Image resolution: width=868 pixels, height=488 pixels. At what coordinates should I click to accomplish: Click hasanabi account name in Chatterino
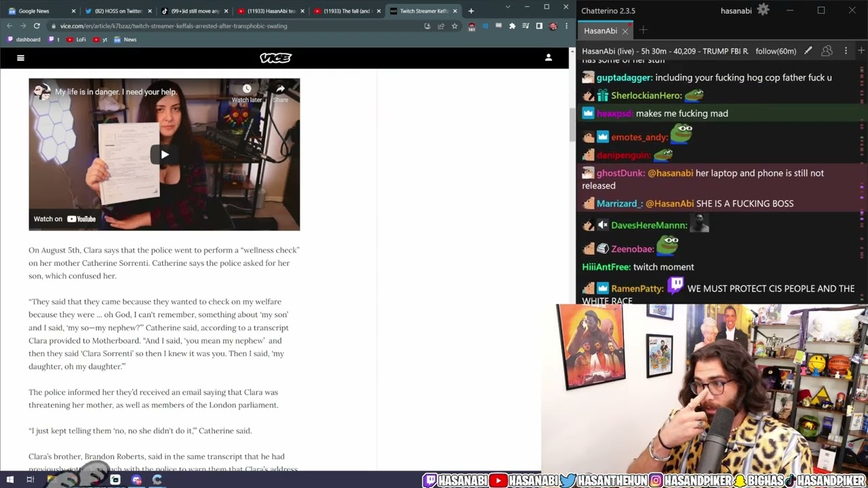(736, 11)
